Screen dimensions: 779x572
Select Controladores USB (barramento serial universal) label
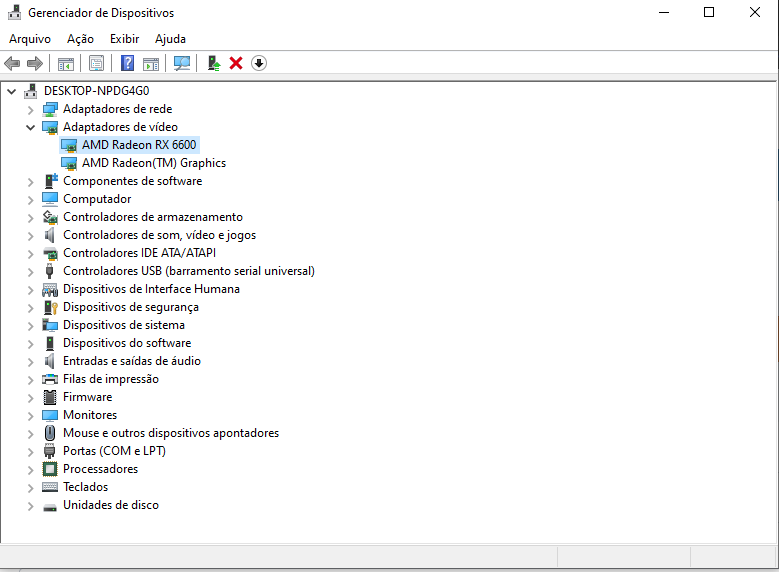(x=189, y=271)
